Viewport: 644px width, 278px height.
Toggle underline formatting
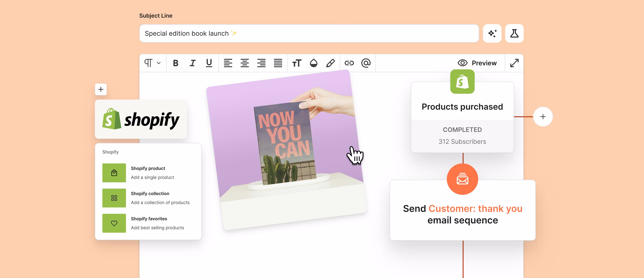coord(209,63)
